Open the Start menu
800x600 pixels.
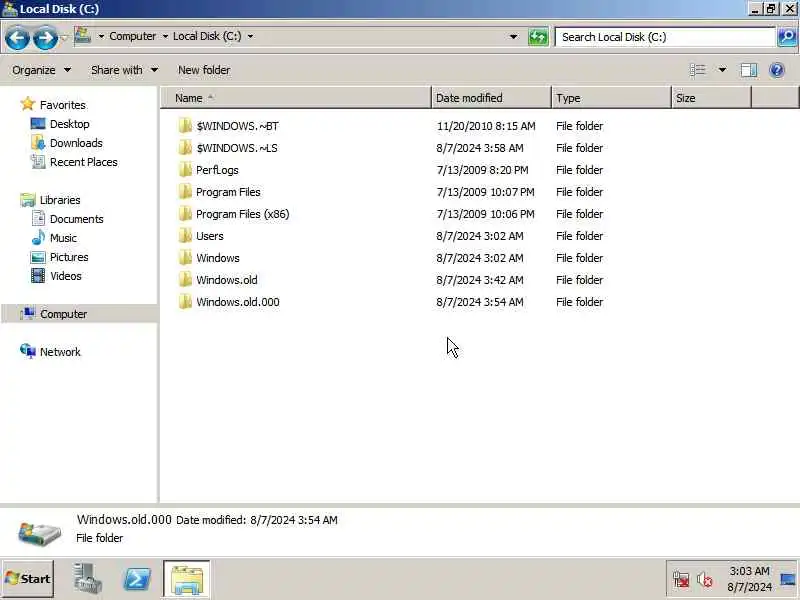click(28, 579)
